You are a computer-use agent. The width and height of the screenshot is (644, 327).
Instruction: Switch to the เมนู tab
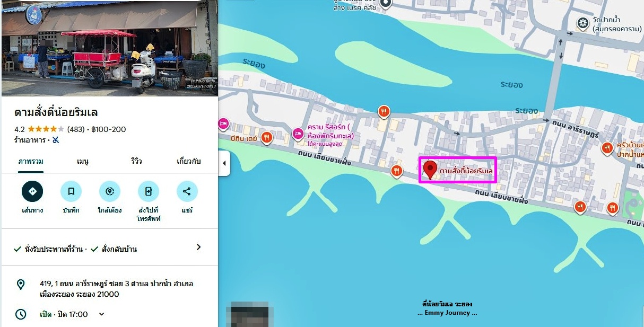tap(82, 161)
